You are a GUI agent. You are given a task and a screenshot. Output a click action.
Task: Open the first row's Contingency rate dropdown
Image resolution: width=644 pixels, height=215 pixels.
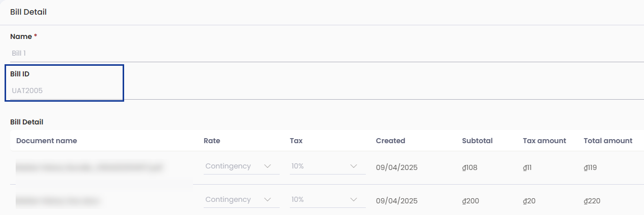(242, 166)
